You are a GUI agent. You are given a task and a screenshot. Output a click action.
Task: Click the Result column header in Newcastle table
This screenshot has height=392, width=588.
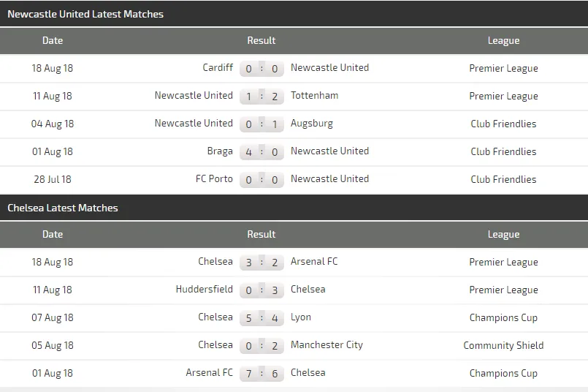point(261,41)
